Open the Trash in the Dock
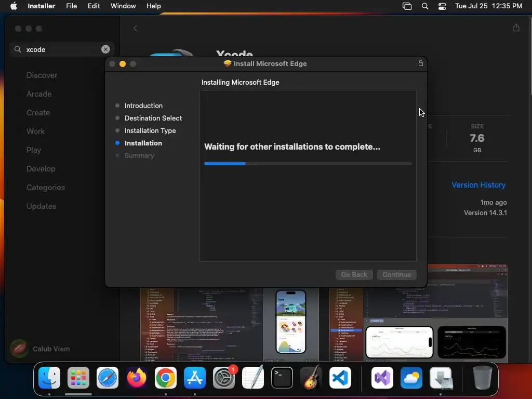The width and height of the screenshot is (532, 399). coord(483,378)
